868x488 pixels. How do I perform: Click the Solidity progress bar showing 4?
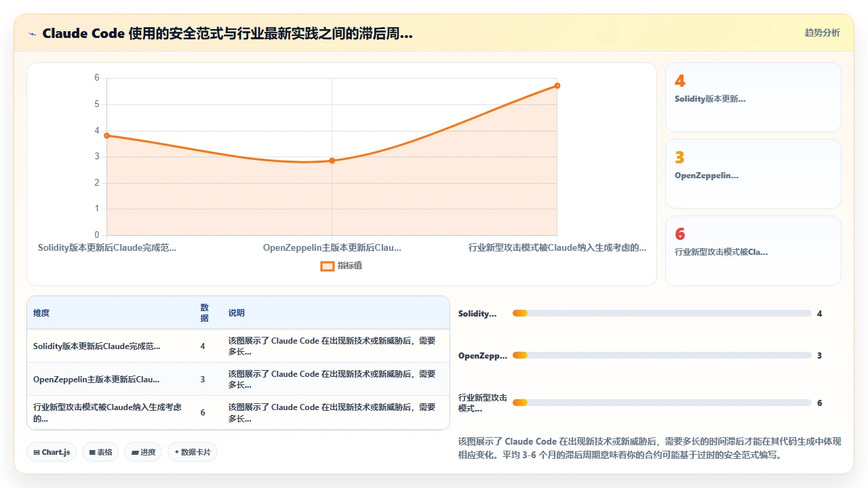click(662, 313)
